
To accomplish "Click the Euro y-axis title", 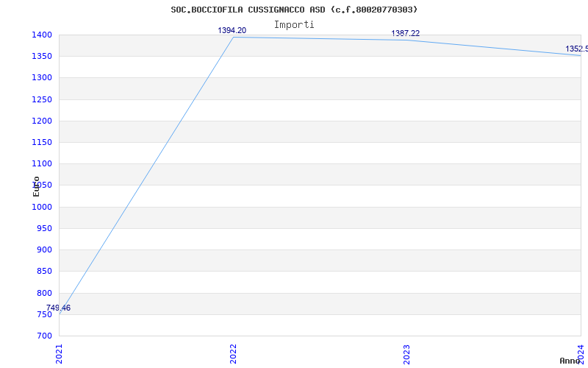I will click(36, 186).
